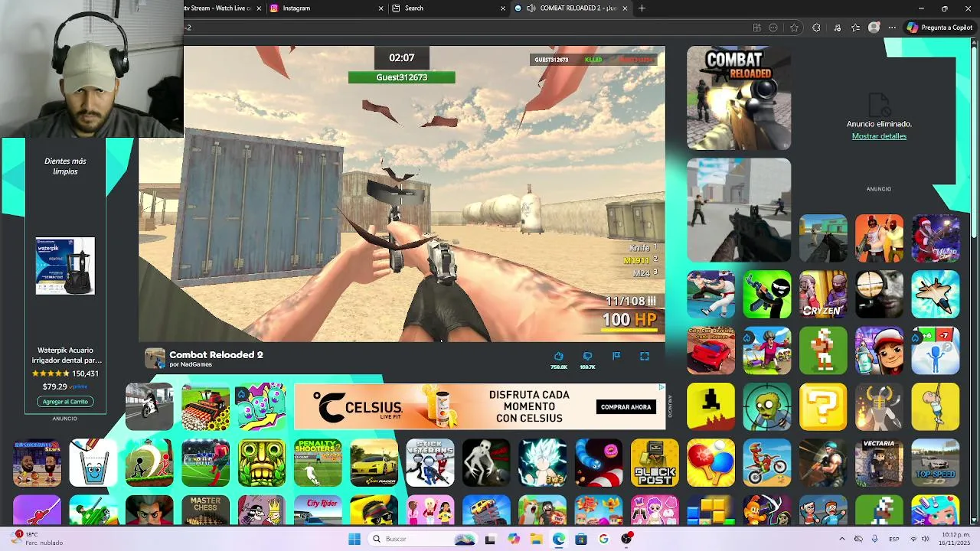Open the sniper scope face game icon
Image resolution: width=980 pixels, height=551 pixels.
click(879, 294)
